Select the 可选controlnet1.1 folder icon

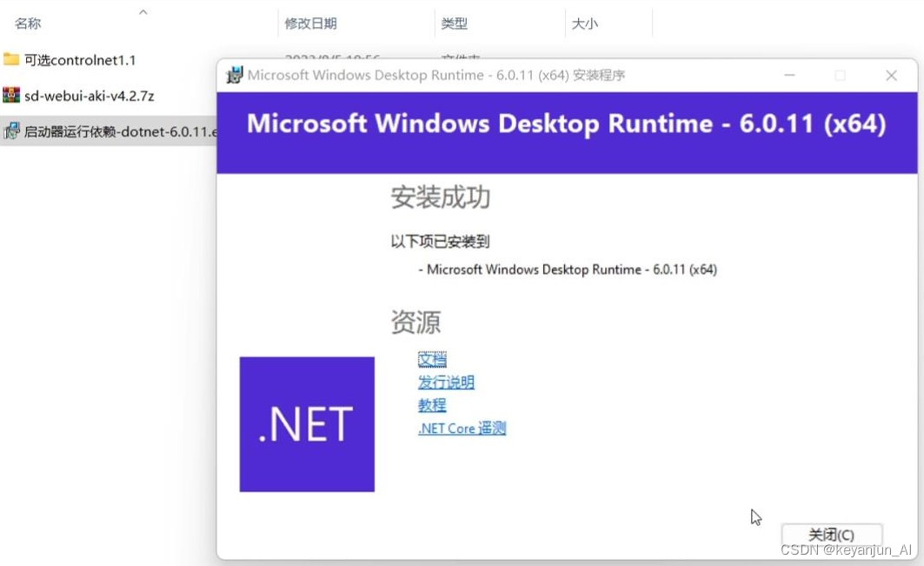(x=11, y=59)
